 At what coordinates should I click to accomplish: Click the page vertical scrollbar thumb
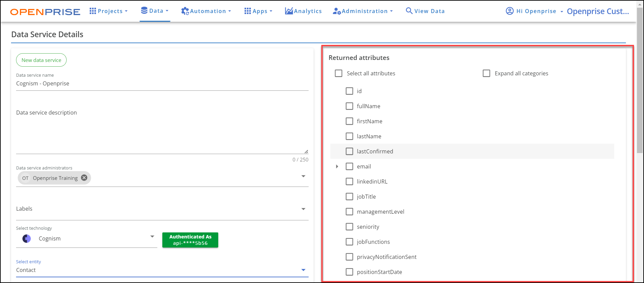(640, 80)
